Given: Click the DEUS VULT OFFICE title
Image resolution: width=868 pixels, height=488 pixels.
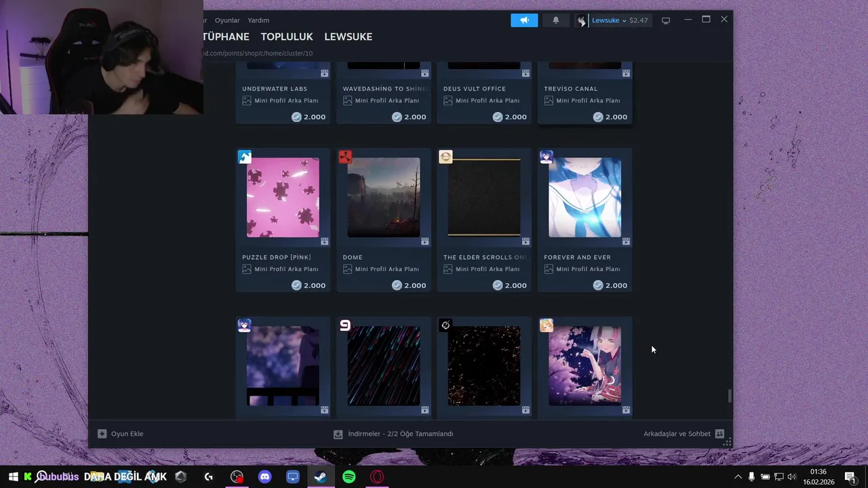Looking at the screenshot, I should 474,89.
